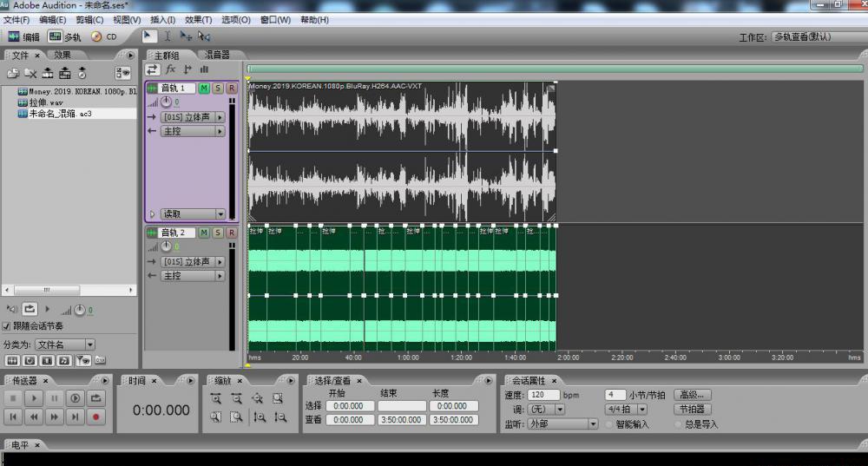Switch to the 混音器 tab
The height and width of the screenshot is (466, 868).
(217, 55)
